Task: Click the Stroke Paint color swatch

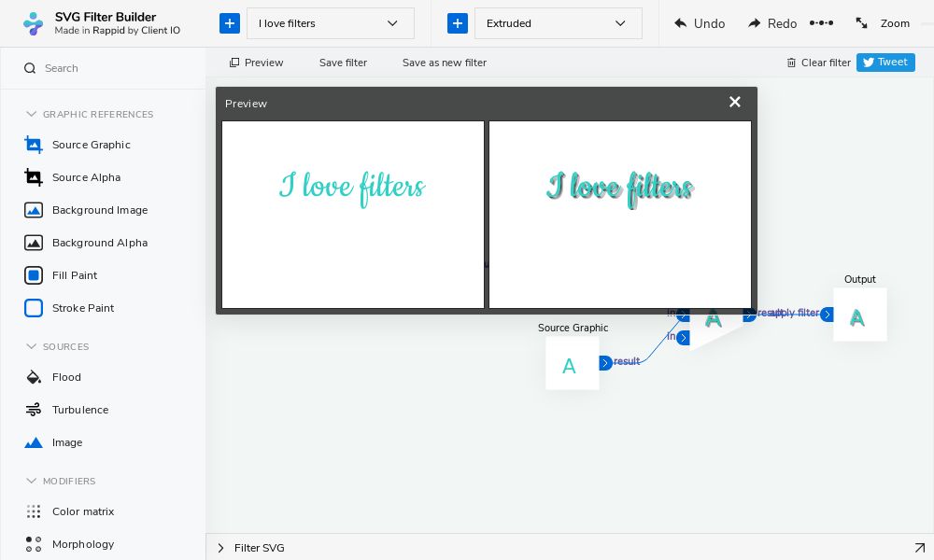Action: click(34, 308)
